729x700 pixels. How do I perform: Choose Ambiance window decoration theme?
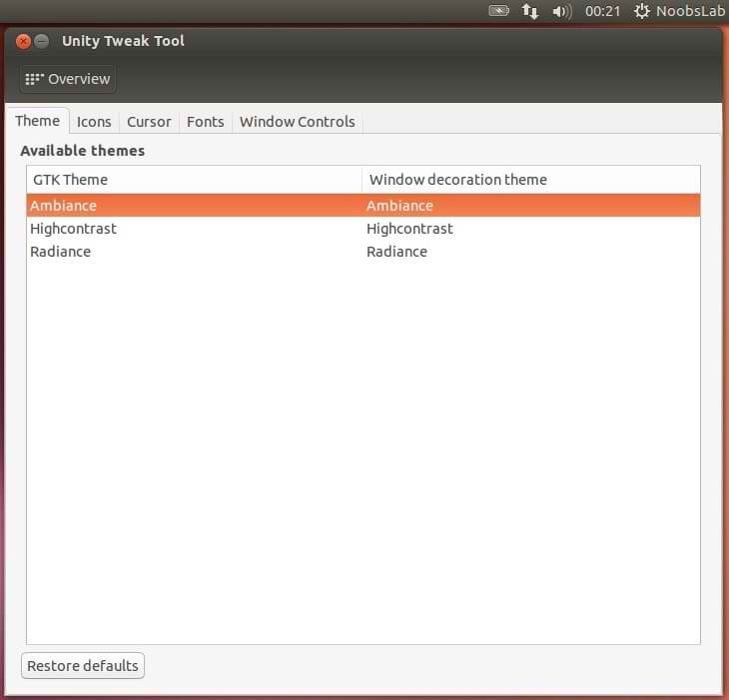[x=399, y=206]
